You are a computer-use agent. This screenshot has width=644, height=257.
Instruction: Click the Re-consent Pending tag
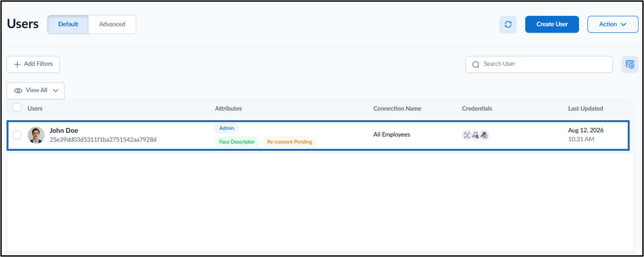click(290, 142)
